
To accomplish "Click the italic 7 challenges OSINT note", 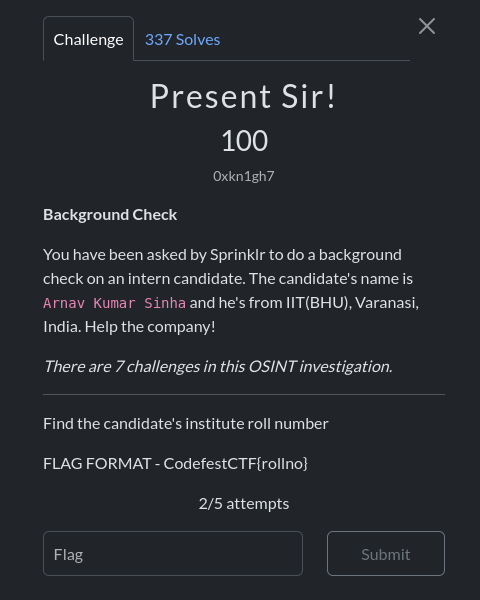I will (218, 367).
